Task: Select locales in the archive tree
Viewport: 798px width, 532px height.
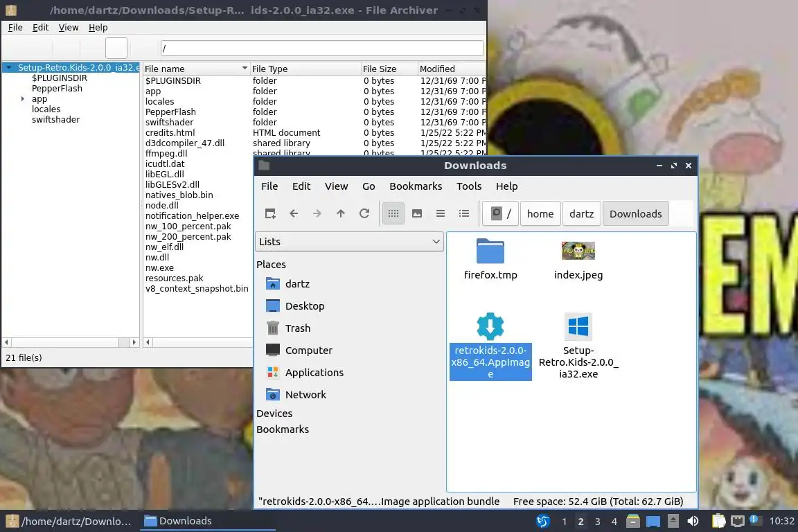Action: click(x=46, y=109)
